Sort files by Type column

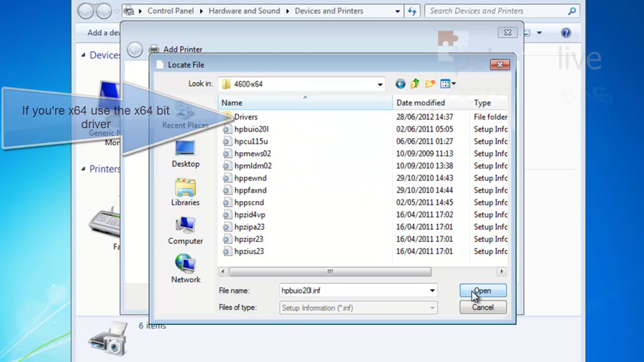pos(489,102)
